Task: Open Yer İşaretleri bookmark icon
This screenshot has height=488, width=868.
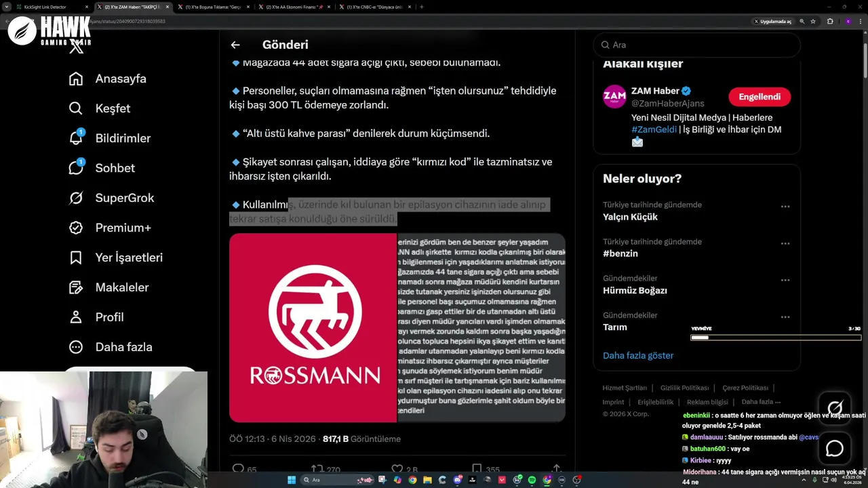Action: tap(76, 258)
